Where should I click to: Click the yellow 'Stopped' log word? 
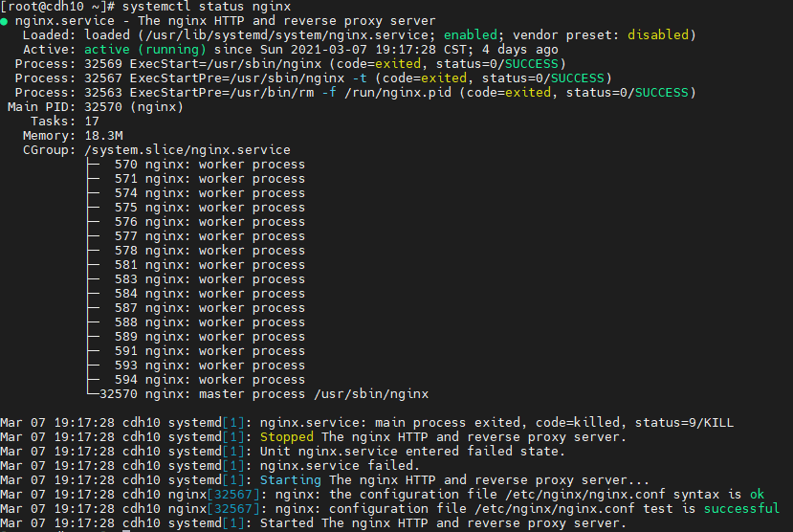287,437
